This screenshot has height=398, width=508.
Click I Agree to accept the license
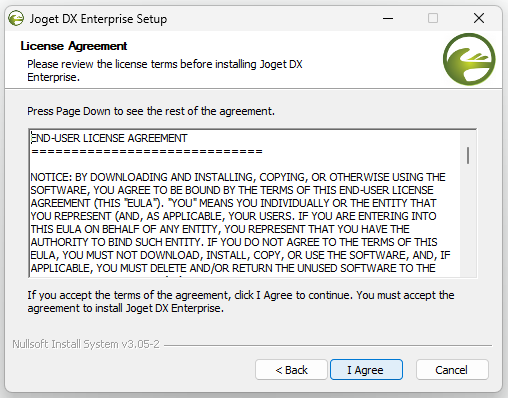click(366, 369)
